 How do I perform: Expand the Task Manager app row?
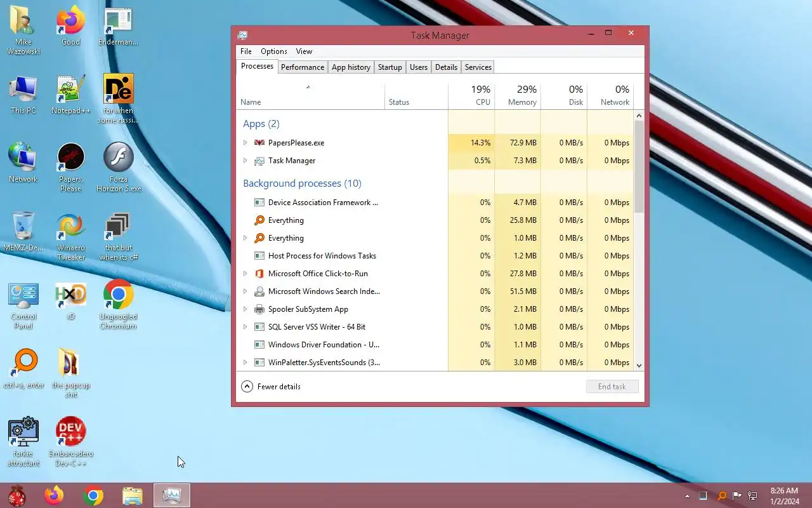[245, 161]
